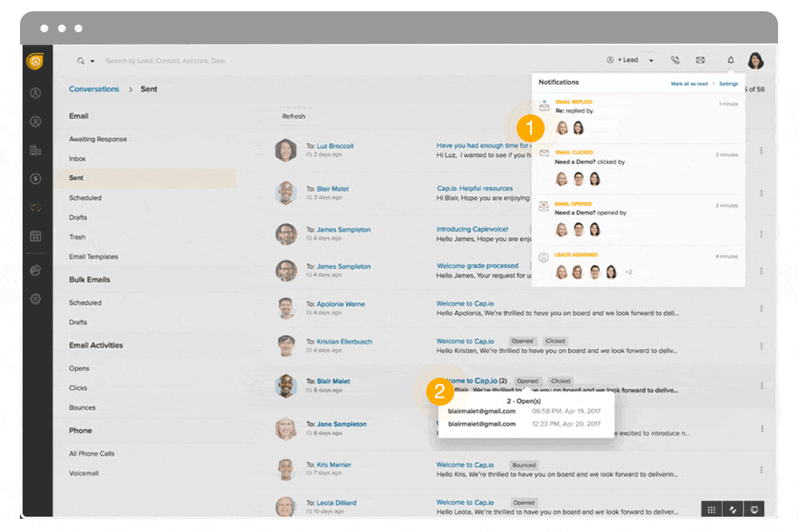Open Cap.io Helpful resources email subject
This screenshot has width=798, height=532.
[x=475, y=188]
